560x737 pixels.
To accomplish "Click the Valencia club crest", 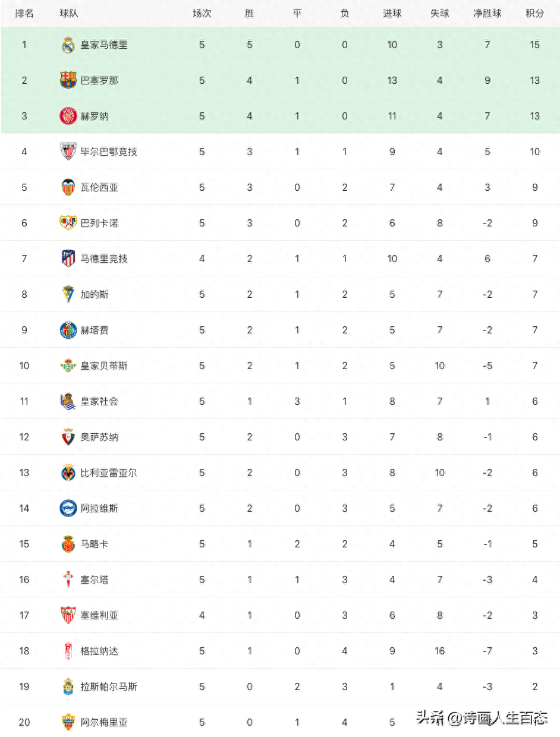I will (68, 187).
